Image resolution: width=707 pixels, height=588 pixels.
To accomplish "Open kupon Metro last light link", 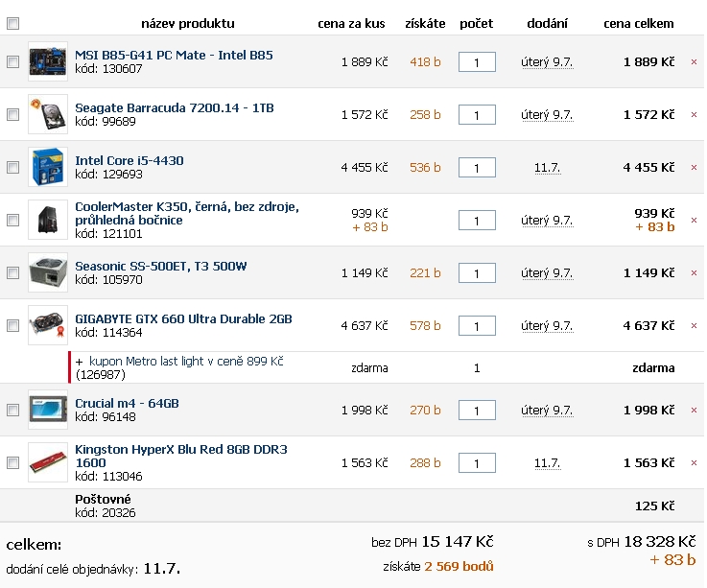I will [186, 362].
